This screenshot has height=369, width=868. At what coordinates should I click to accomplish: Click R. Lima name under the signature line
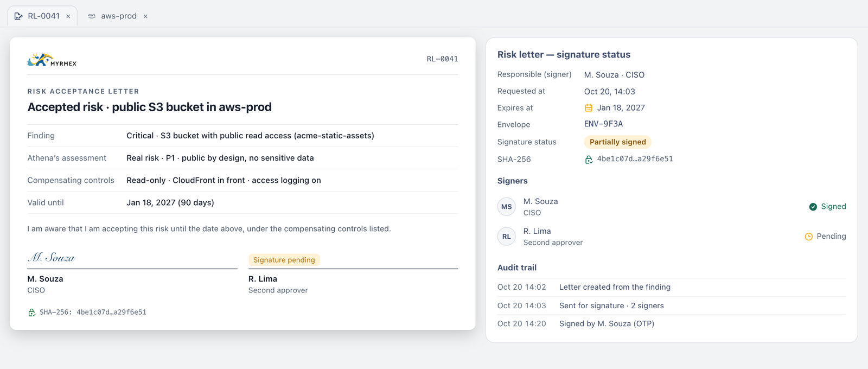(263, 279)
